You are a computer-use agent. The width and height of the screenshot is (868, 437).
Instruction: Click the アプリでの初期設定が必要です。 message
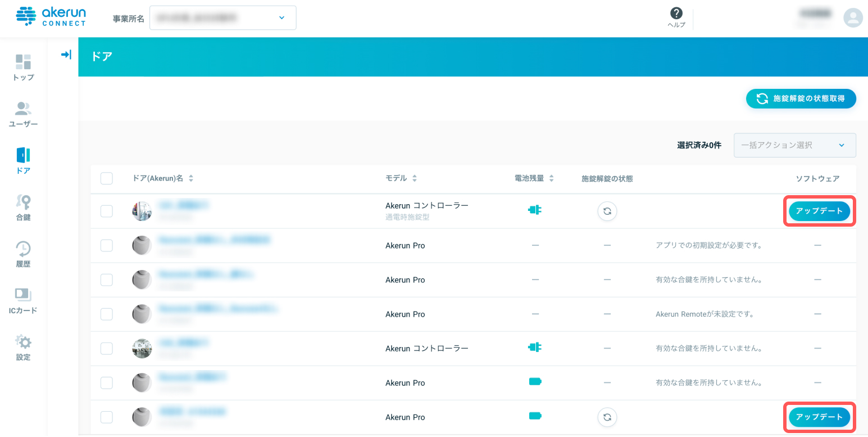[x=711, y=245]
